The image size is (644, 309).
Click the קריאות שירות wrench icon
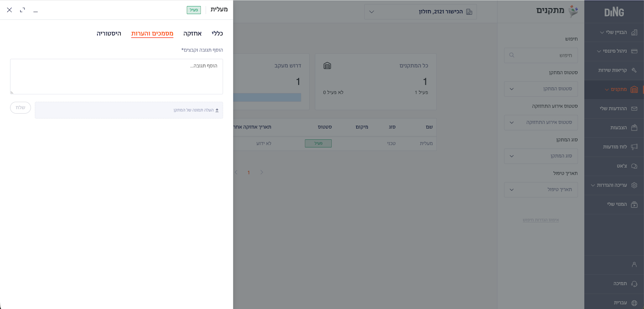(634, 70)
